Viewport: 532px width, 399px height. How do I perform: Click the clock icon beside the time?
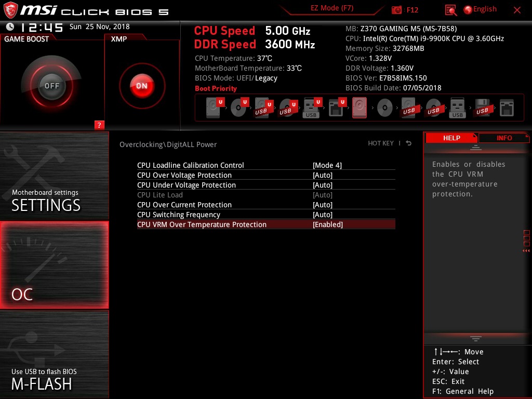click(x=10, y=26)
